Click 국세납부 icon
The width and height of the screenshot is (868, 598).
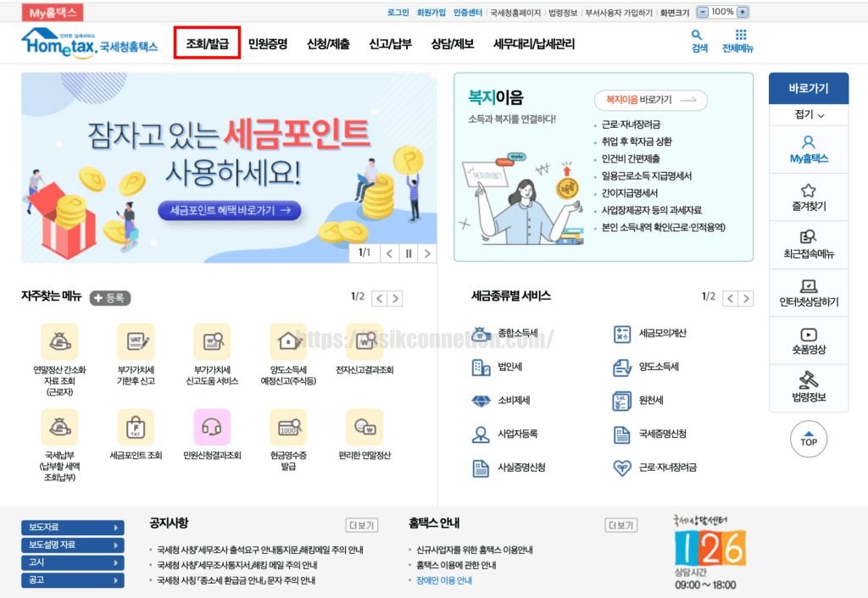point(60,427)
